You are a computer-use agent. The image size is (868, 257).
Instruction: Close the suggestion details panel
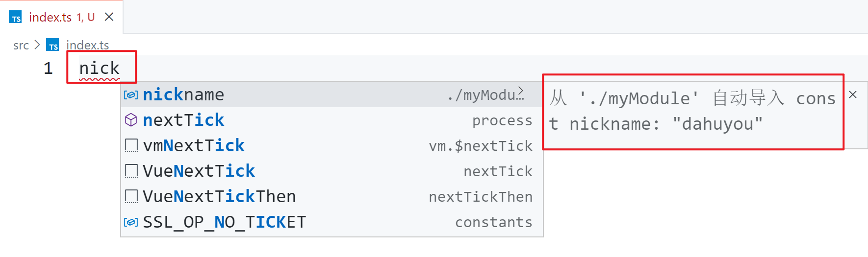click(x=853, y=94)
